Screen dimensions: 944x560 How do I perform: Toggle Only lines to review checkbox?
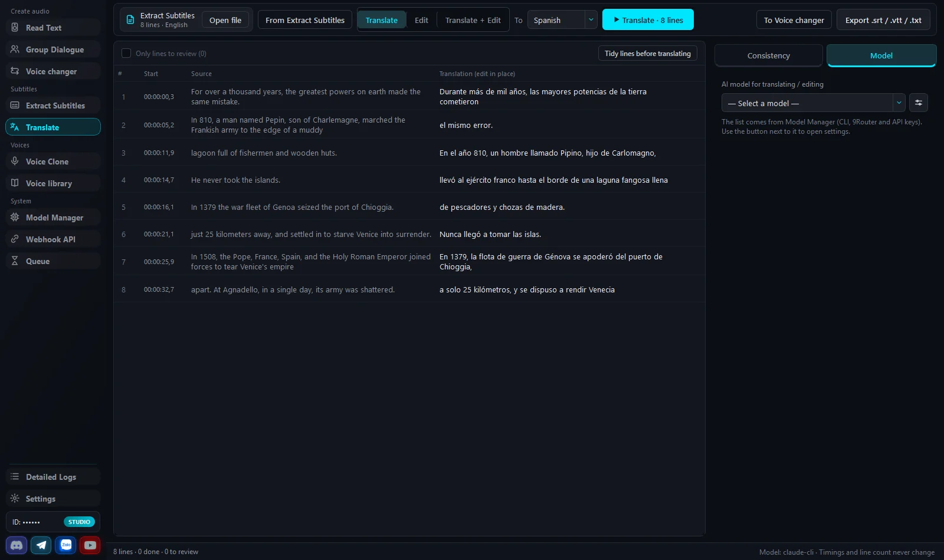coord(126,53)
